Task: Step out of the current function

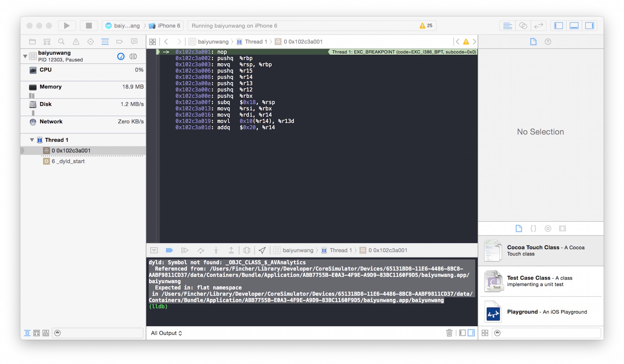Action: [x=231, y=250]
